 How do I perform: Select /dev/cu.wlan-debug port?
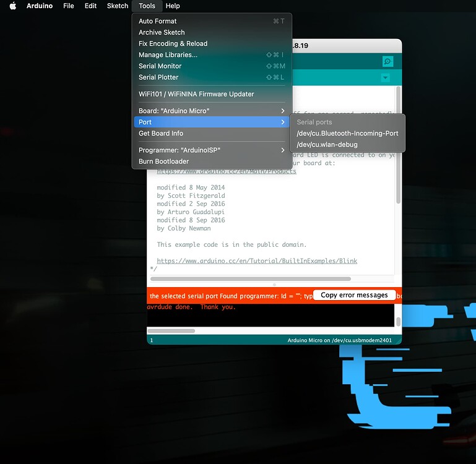[x=348, y=145]
